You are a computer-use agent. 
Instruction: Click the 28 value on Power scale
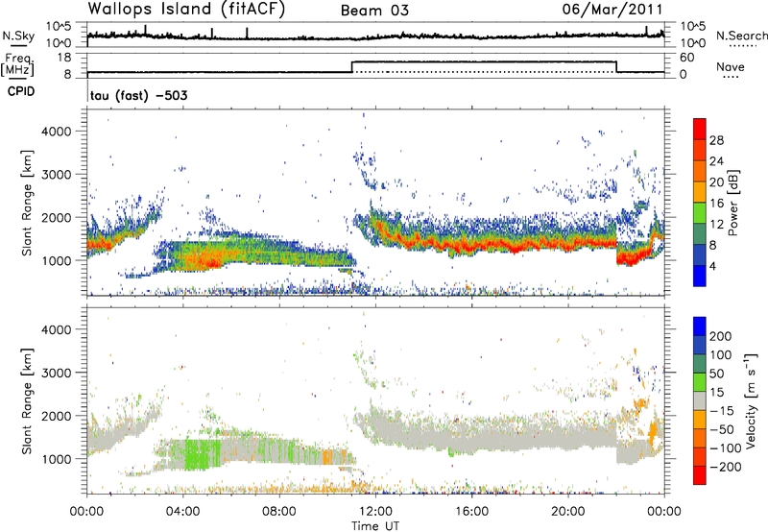[716, 140]
